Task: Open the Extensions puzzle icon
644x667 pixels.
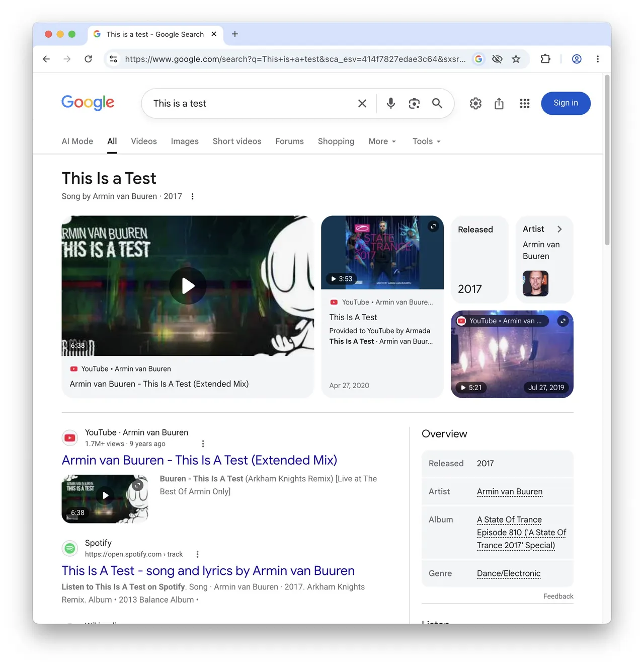Action: point(545,59)
